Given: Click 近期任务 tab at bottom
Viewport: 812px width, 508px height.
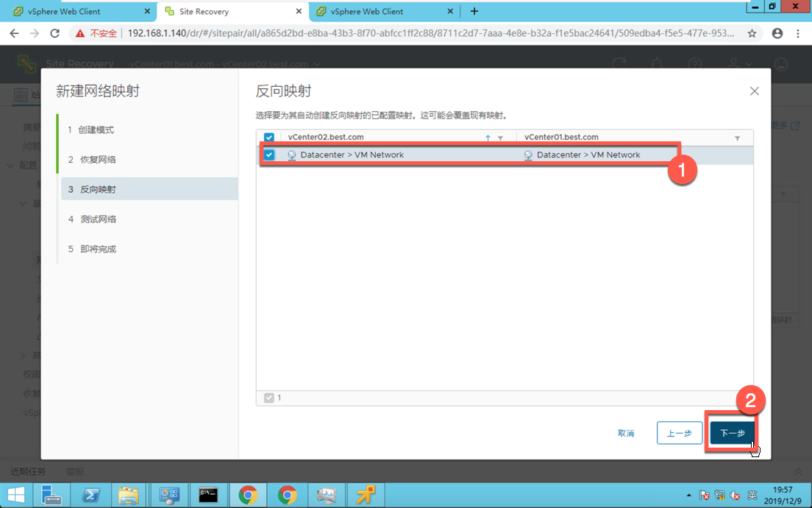Looking at the screenshot, I should [x=28, y=471].
